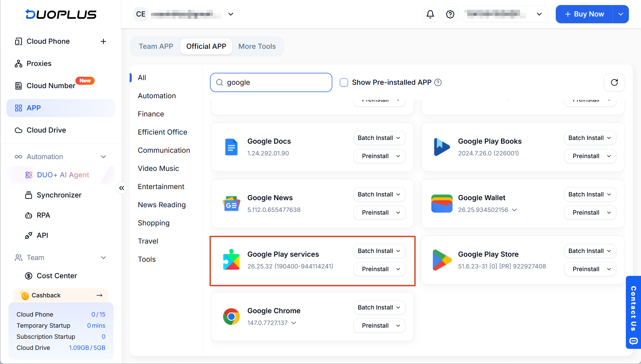The image size is (641, 364).
Task: Refresh the app list
Action: coord(614,82)
